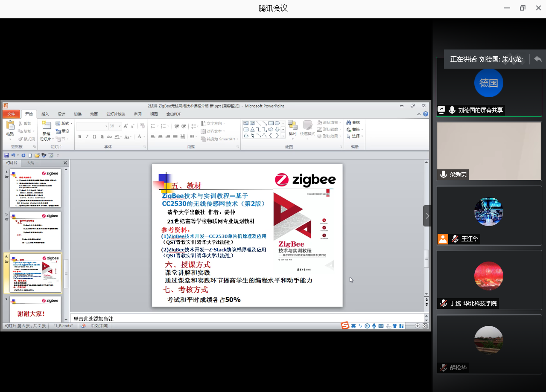Select slide 7 thank-you thumbnail
The width and height of the screenshot is (546, 392).
(35, 309)
